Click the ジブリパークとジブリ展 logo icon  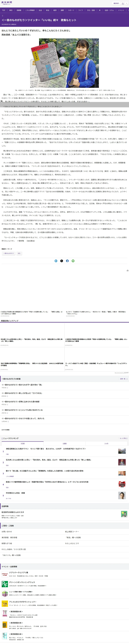(5, 574)
